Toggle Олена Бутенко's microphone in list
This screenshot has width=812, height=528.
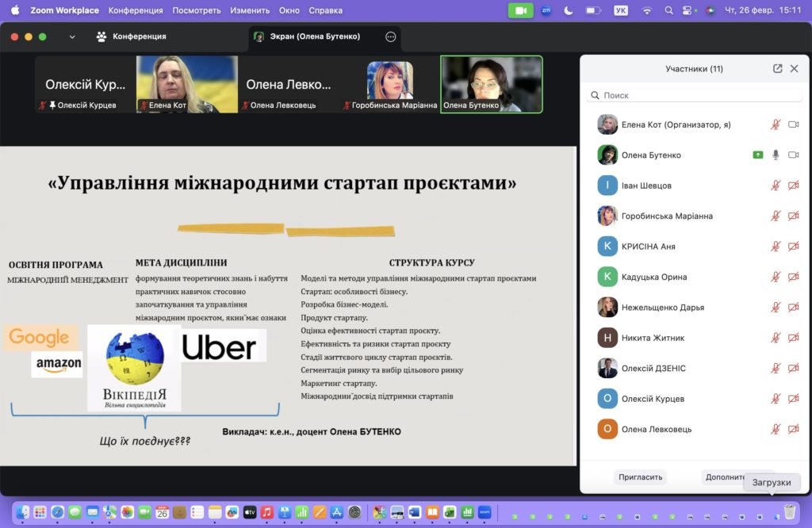pyautogui.click(x=776, y=155)
